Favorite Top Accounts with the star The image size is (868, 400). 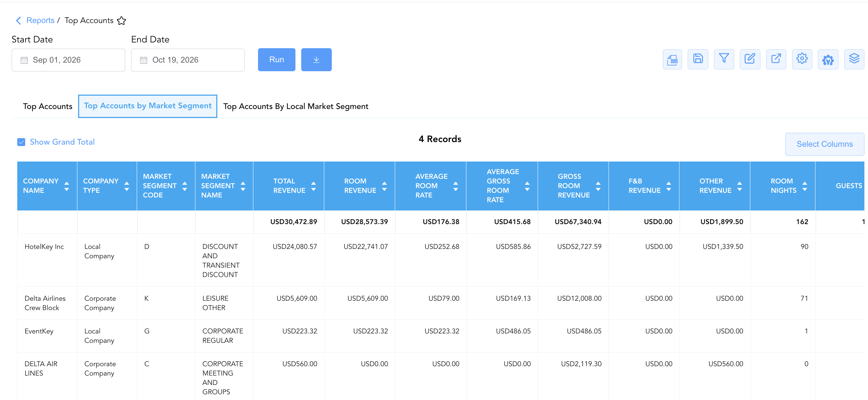tap(122, 21)
